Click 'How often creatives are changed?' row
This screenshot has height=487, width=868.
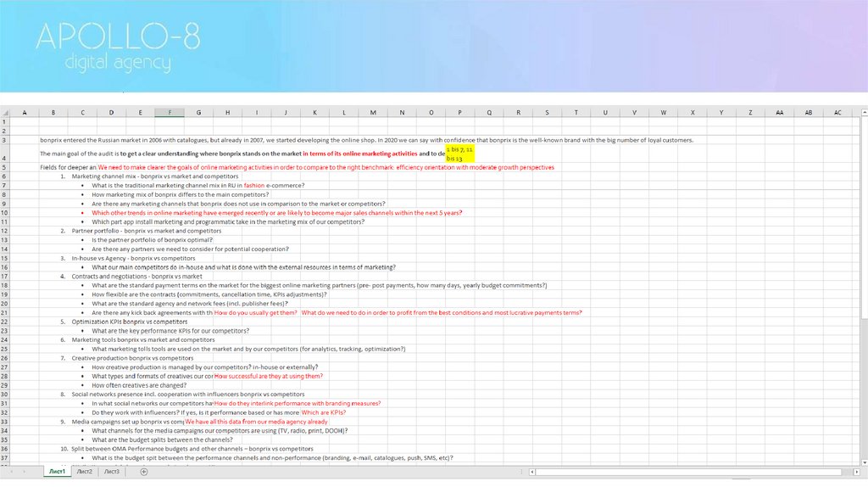point(139,385)
